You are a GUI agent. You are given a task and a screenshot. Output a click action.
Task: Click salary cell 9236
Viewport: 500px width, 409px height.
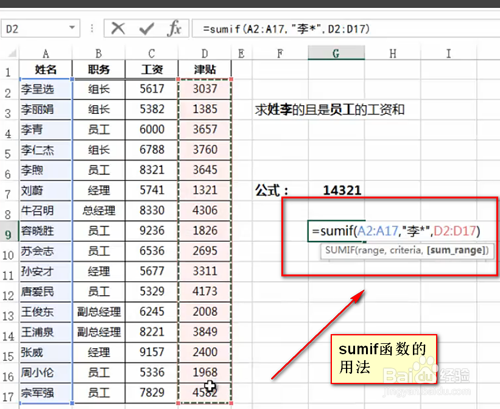[x=152, y=231]
